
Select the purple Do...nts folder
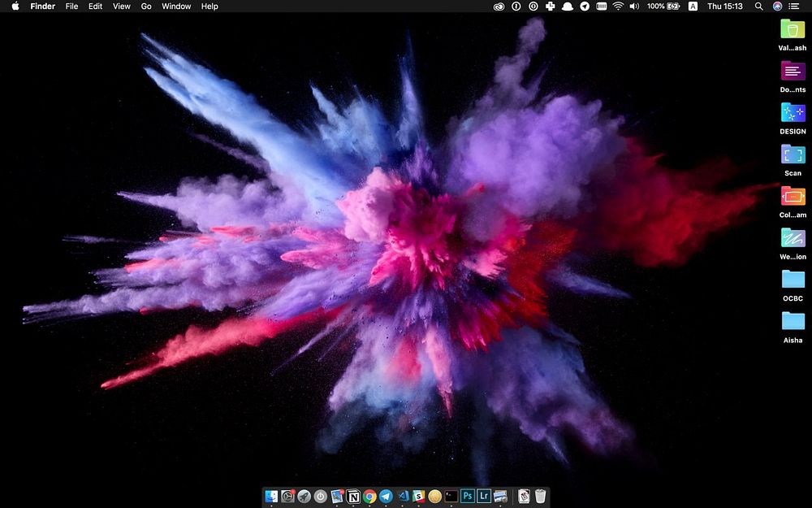tap(793, 71)
